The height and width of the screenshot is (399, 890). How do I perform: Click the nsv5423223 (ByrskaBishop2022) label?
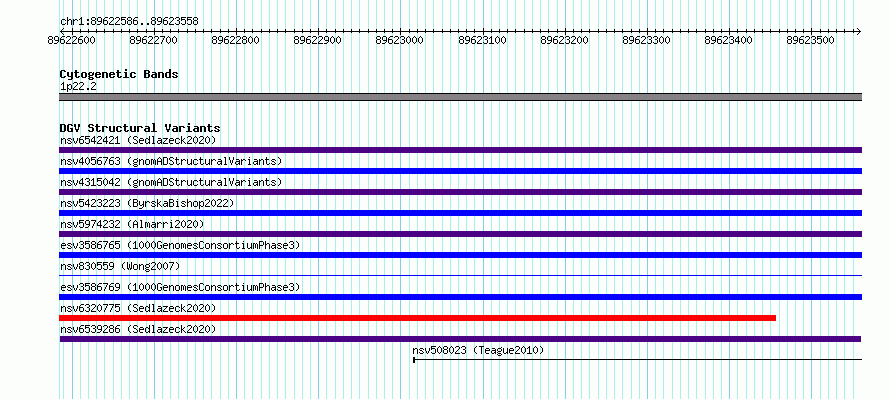click(147, 203)
